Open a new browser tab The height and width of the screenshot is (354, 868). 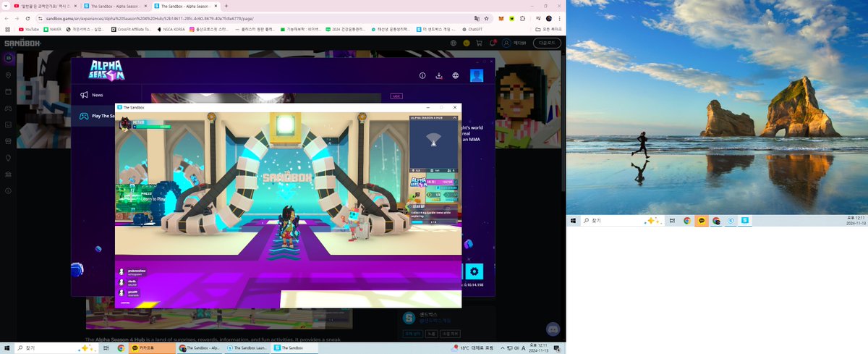click(x=226, y=6)
